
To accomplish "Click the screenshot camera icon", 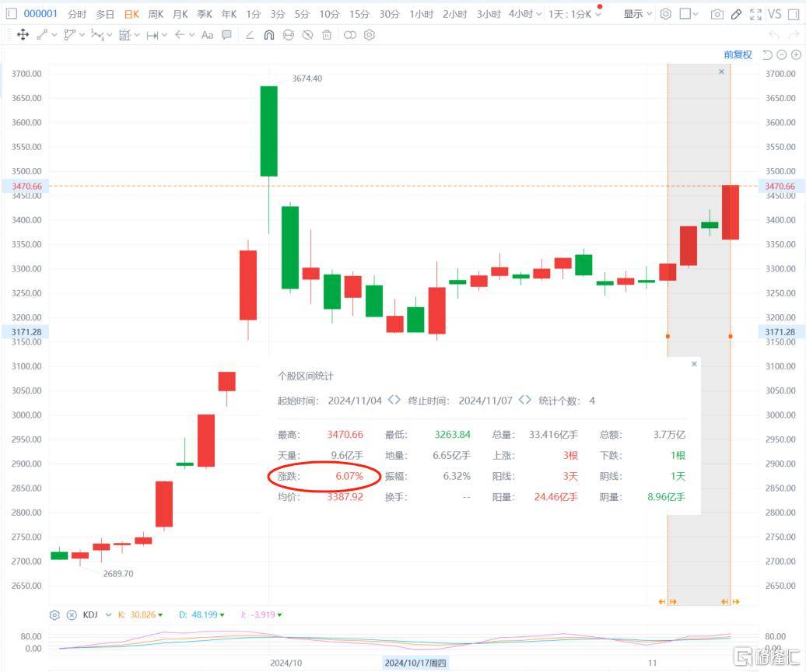I will click(x=717, y=14).
